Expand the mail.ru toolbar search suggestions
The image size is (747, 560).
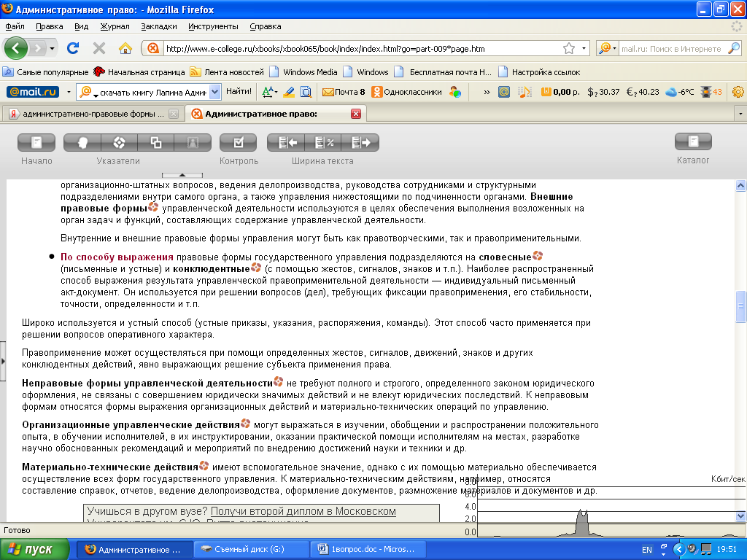[215, 92]
